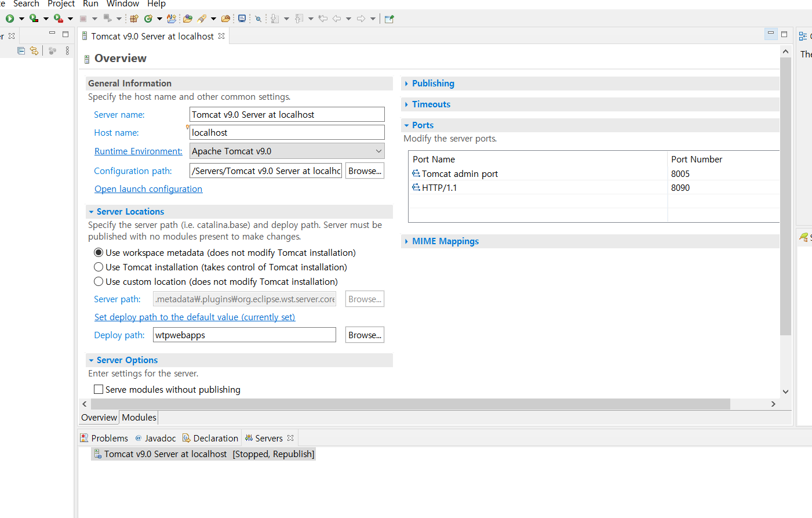812x518 pixels.
Task: Collapse the Ports section
Action: point(406,125)
